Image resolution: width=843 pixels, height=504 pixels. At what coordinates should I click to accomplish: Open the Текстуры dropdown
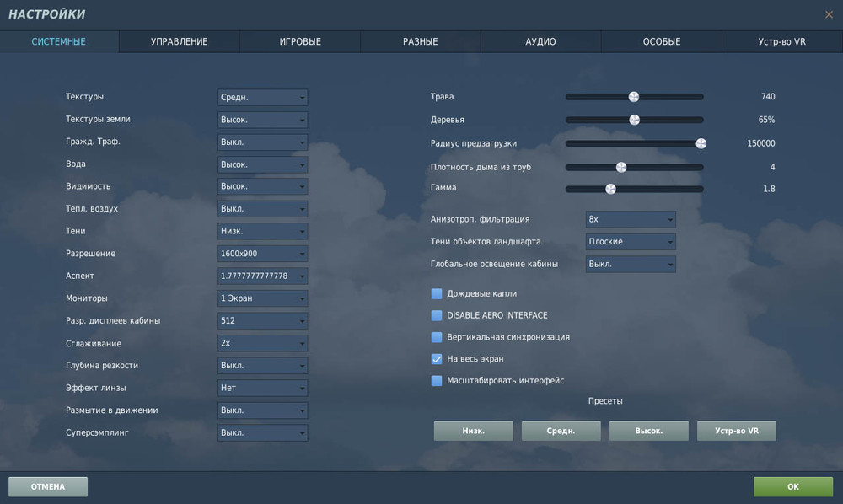(x=262, y=97)
